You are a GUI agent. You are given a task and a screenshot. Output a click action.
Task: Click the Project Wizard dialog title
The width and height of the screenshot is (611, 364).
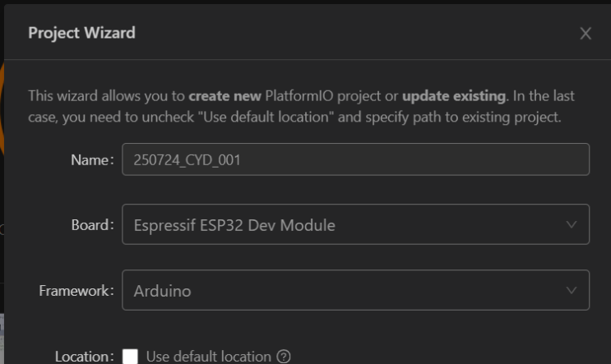81,33
